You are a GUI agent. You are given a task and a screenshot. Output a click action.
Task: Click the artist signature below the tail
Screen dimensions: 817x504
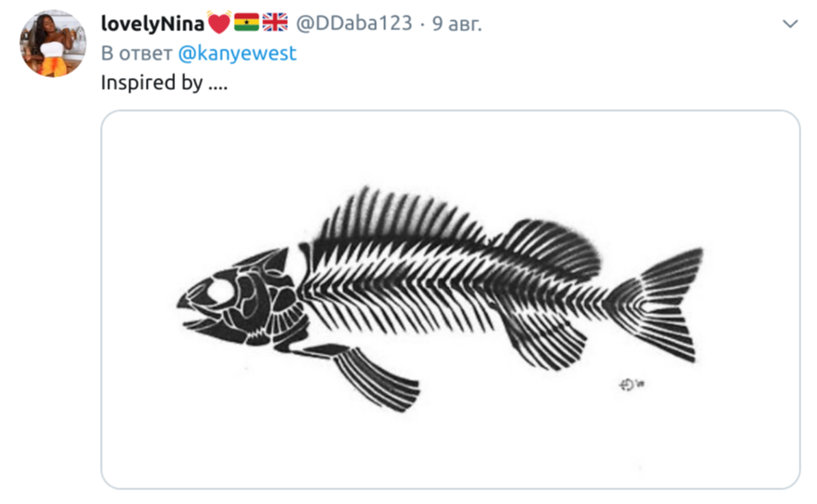[x=631, y=384]
